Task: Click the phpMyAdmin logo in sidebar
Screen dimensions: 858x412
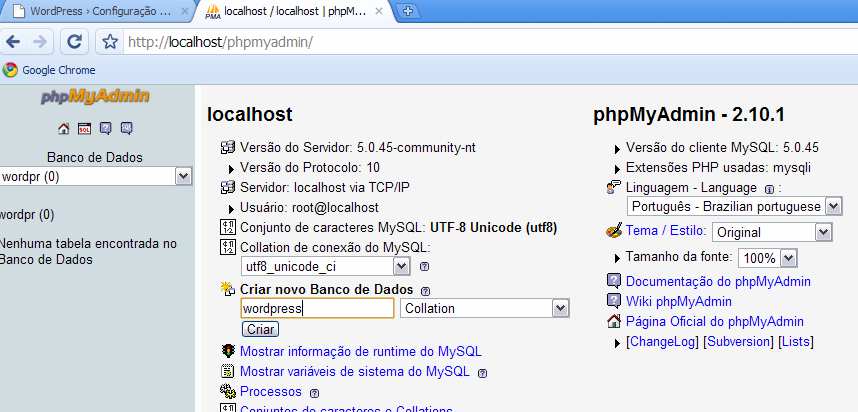Action: pyautogui.click(x=95, y=97)
